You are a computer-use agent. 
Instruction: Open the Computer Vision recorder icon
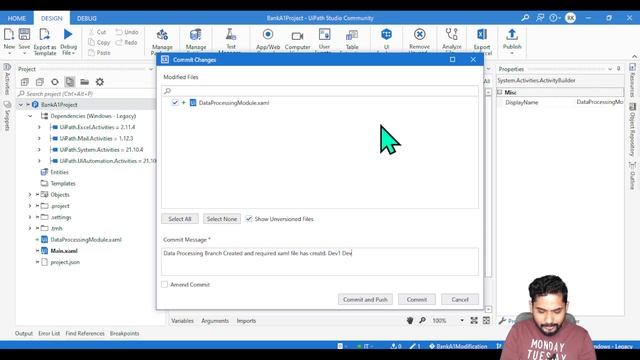tap(297, 36)
